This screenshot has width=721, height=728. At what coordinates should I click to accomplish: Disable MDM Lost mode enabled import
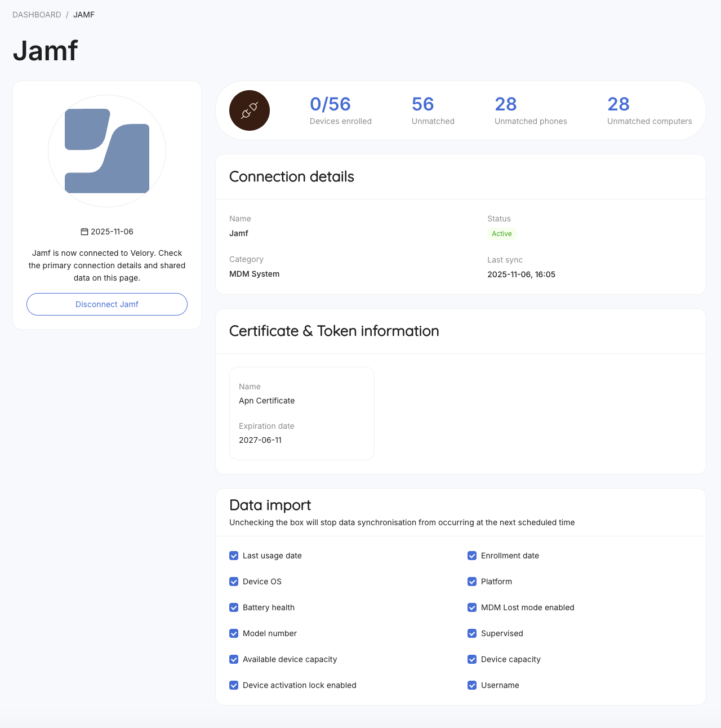point(472,607)
